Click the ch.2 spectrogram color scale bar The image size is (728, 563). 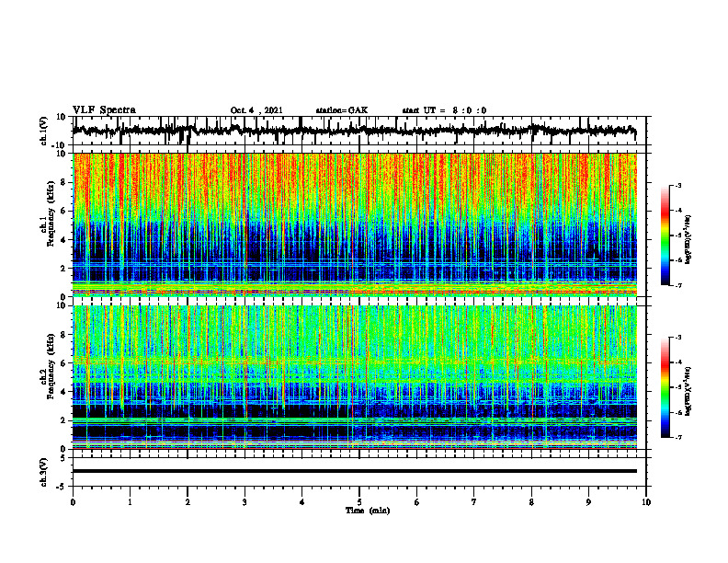click(x=665, y=387)
